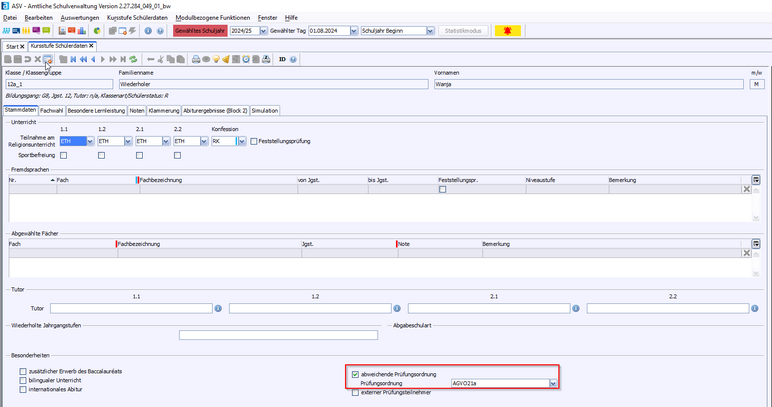Click the Statistikmodus button
This screenshot has height=407, width=772.
(463, 31)
